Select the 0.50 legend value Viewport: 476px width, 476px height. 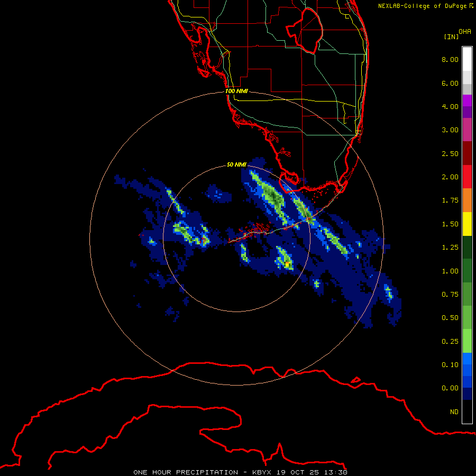(x=450, y=318)
